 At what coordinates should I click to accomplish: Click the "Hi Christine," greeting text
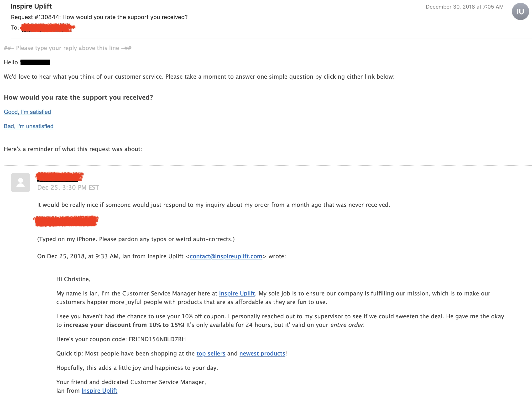point(73,279)
